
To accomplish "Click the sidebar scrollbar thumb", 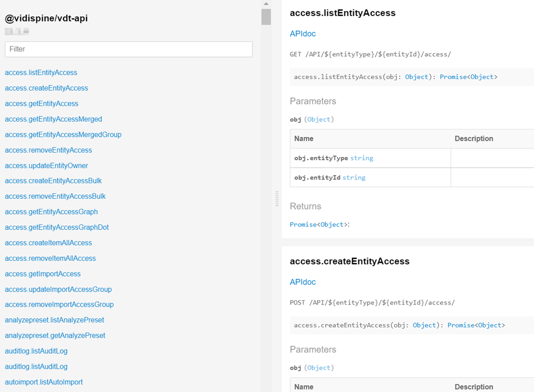I will pyautogui.click(x=266, y=17).
